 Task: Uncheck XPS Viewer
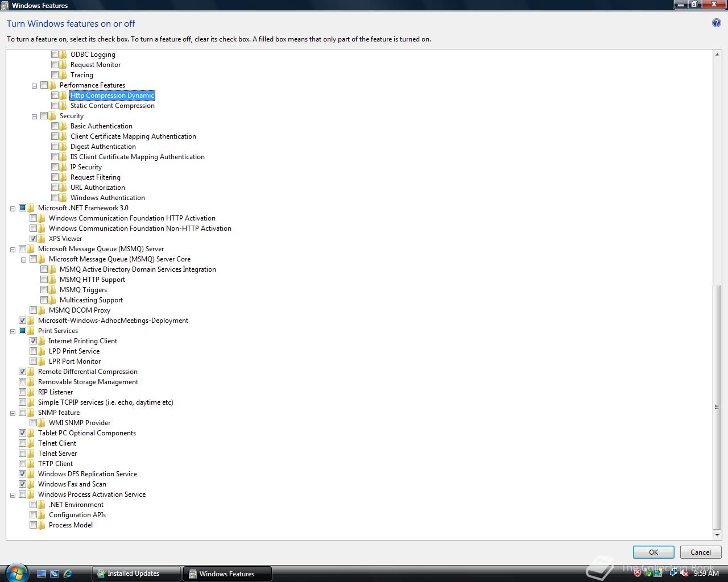(33, 239)
